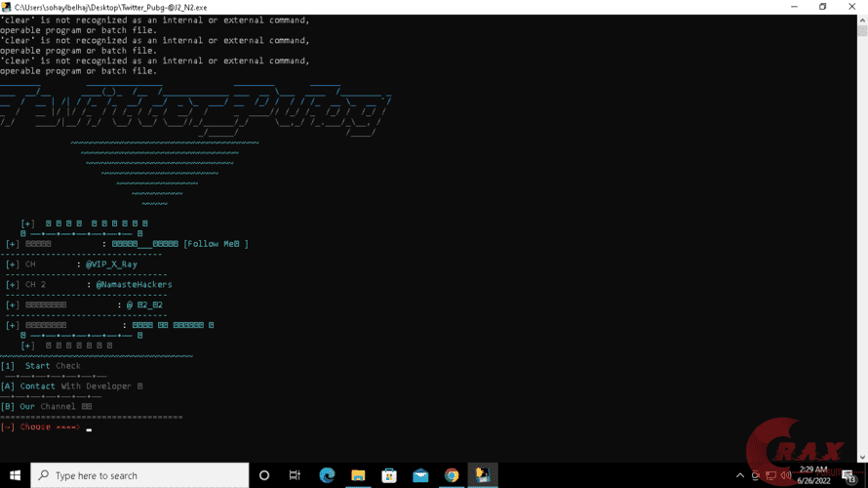The image size is (868, 488).
Task: Open the Windows Start menu
Action: (x=15, y=475)
